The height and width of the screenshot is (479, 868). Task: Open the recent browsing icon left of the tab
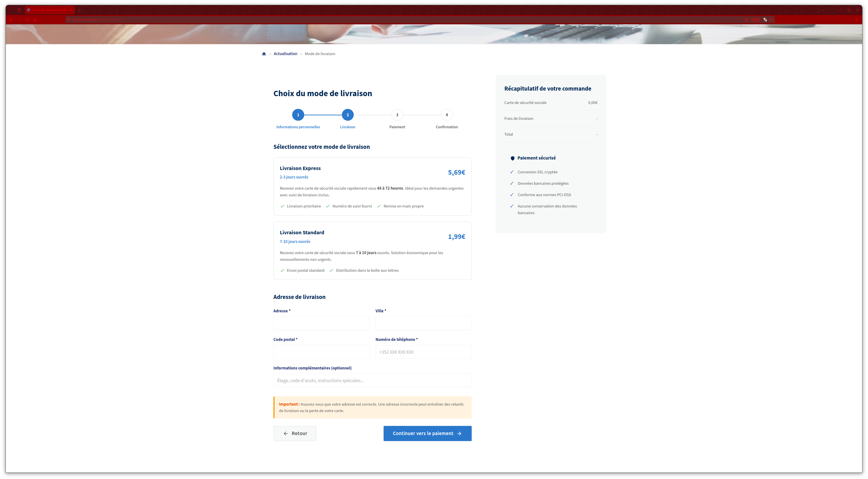pos(19,10)
